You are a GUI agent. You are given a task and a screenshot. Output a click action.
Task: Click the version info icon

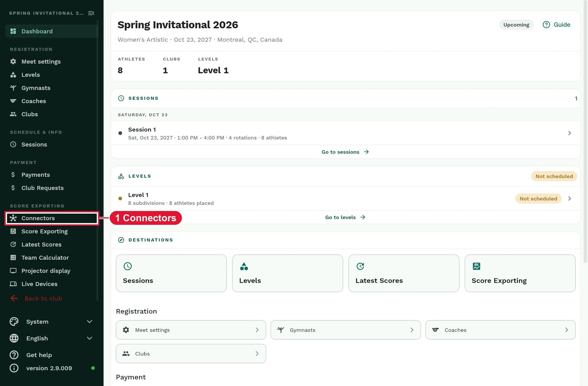[14, 368]
